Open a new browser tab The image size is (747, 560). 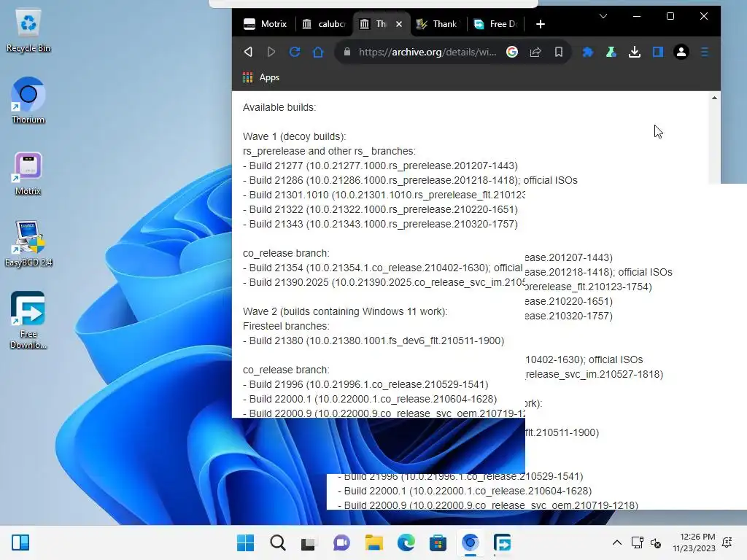[541, 24]
